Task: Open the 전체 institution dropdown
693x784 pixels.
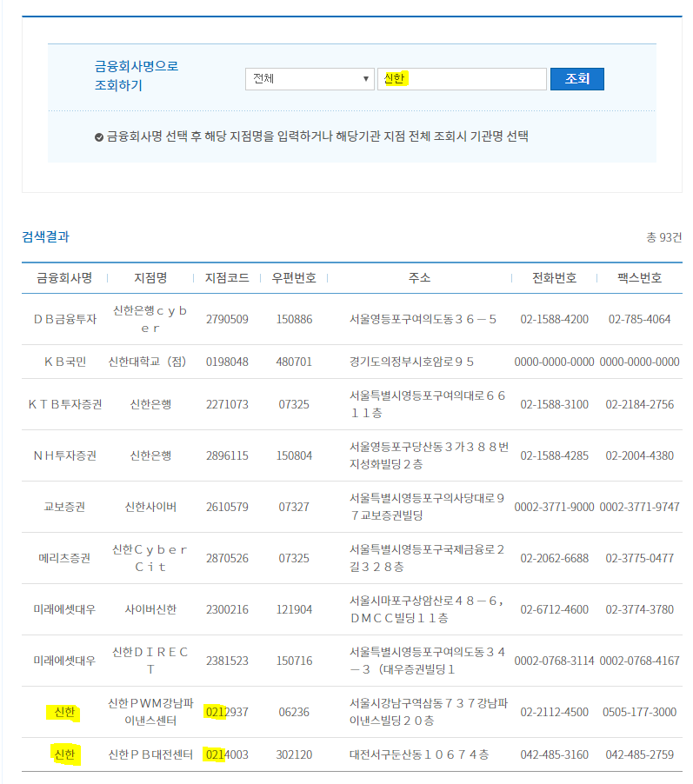Action: click(310, 79)
